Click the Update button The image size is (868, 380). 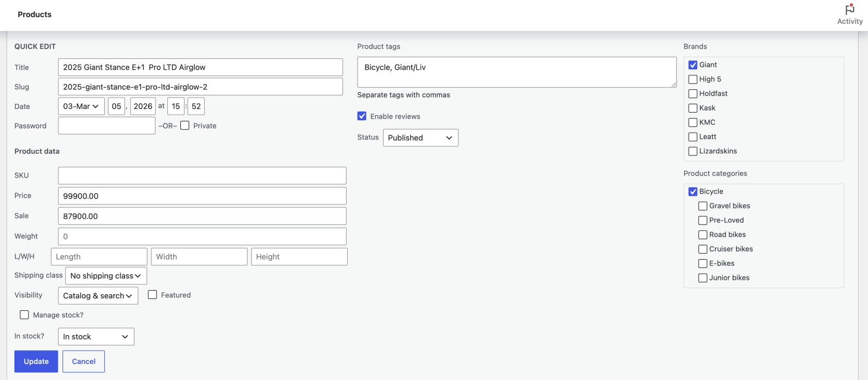(x=36, y=361)
